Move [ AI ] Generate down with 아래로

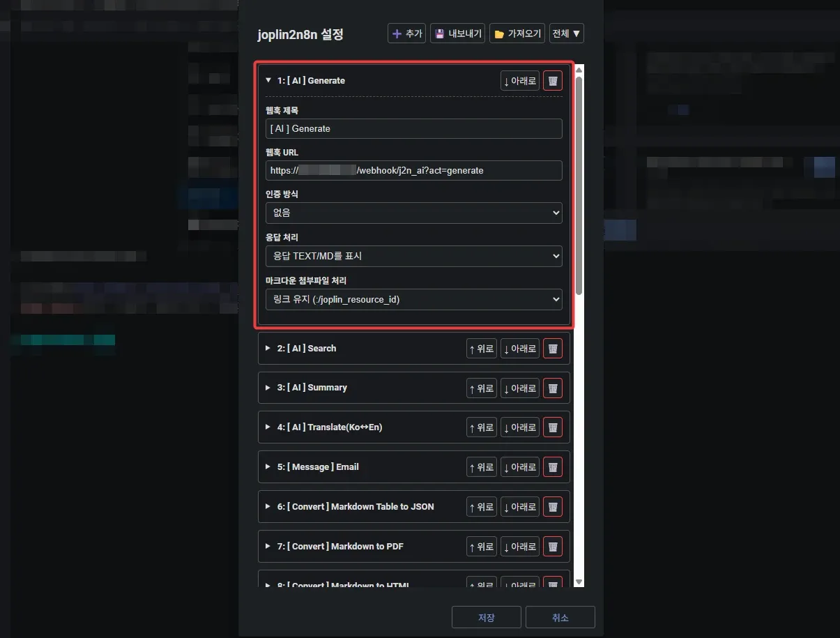(x=520, y=81)
